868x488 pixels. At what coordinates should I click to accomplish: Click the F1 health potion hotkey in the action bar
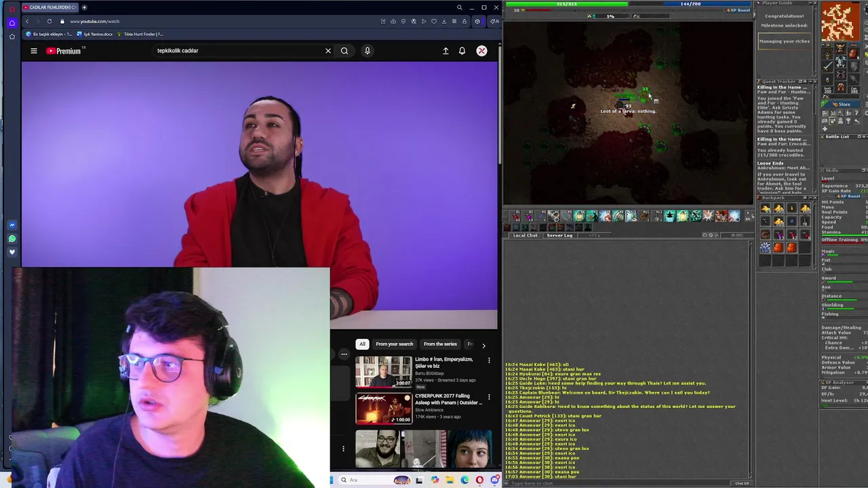tap(515, 216)
